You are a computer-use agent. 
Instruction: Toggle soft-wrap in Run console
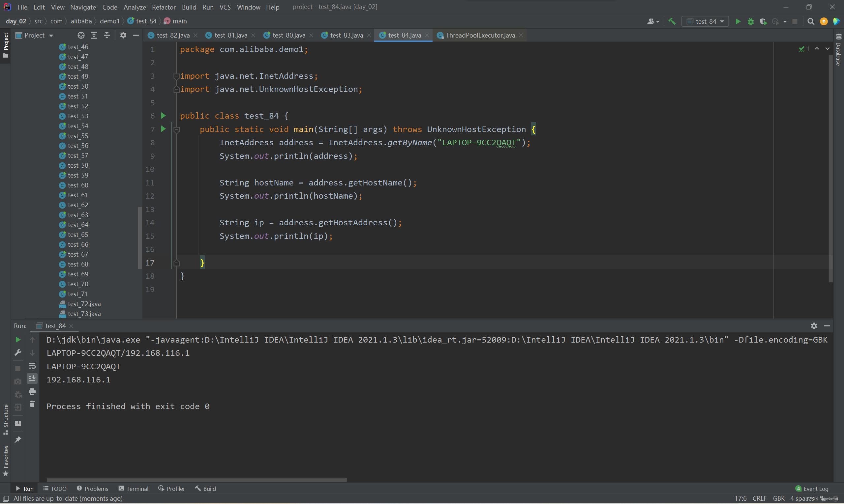[x=32, y=366]
